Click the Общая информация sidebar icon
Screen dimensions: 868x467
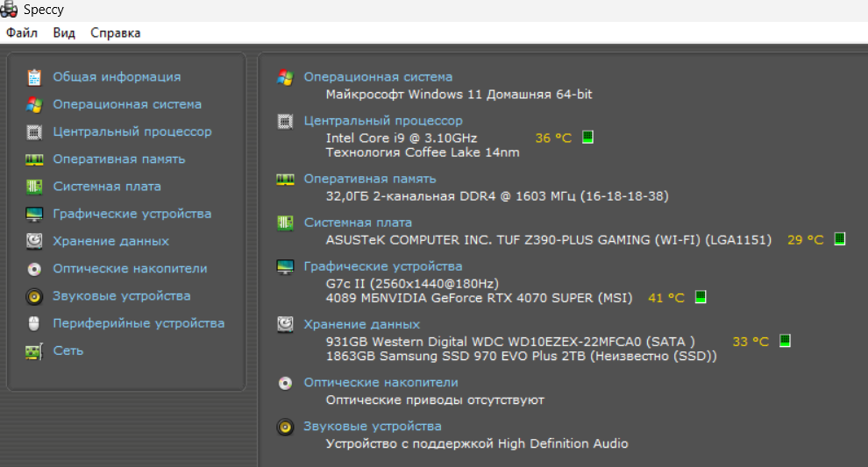pyautogui.click(x=34, y=77)
